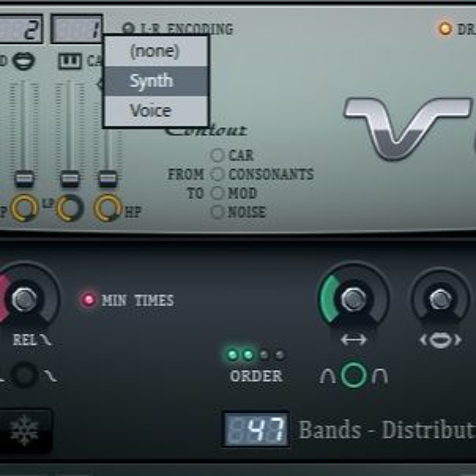Click the third ORDER LED dot
Image resolution: width=476 pixels, height=476 pixels.
click(264, 355)
